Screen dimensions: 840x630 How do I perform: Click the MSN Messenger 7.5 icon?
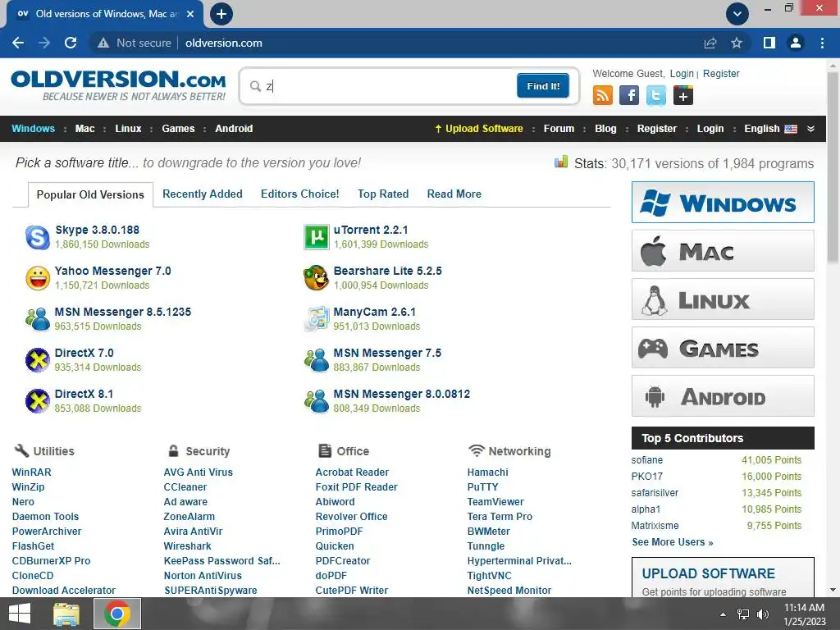coord(316,360)
